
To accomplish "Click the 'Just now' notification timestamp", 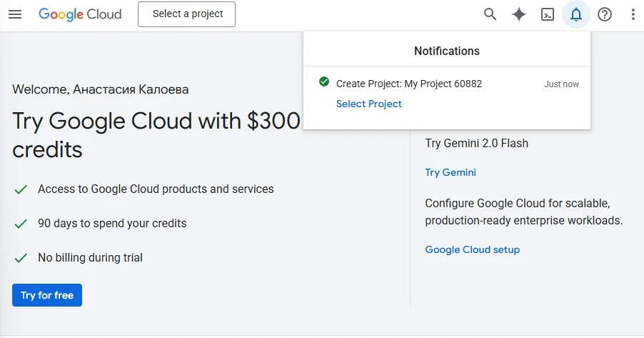I will coord(561,84).
